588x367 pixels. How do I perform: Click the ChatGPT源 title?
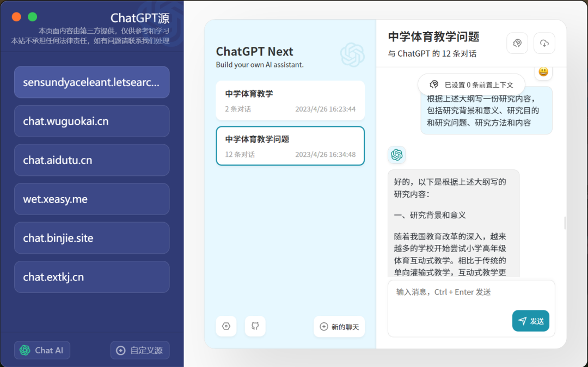tap(140, 18)
